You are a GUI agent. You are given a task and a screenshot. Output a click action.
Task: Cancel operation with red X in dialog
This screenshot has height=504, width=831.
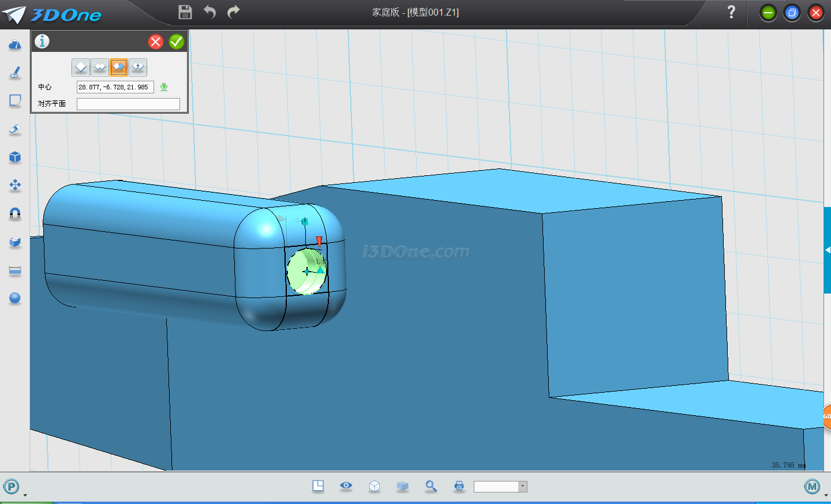(x=156, y=42)
